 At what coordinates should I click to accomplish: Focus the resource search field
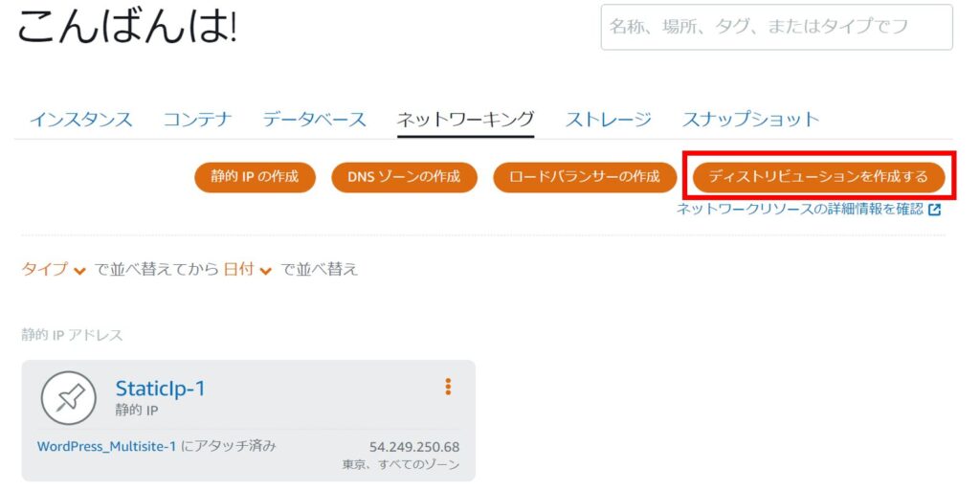[x=776, y=27]
